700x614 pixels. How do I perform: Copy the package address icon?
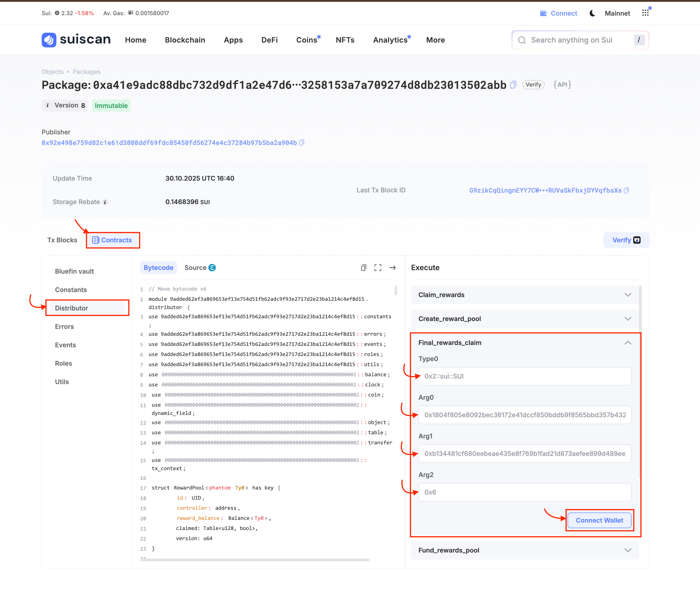[513, 85]
